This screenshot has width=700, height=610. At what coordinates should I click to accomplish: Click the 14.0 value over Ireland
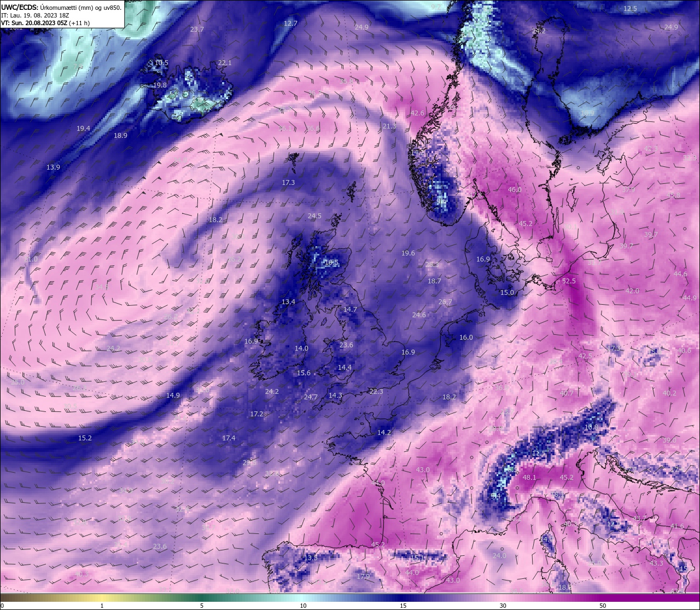click(301, 348)
